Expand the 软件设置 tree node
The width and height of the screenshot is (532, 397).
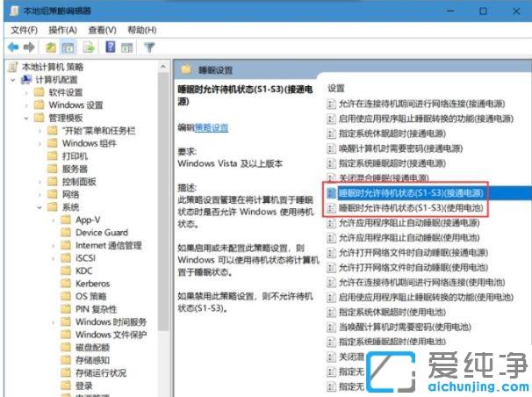26,92
